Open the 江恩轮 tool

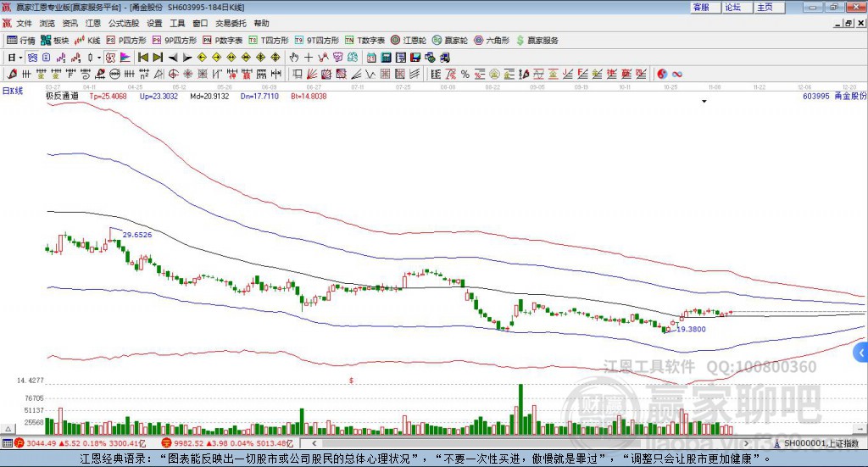point(409,41)
